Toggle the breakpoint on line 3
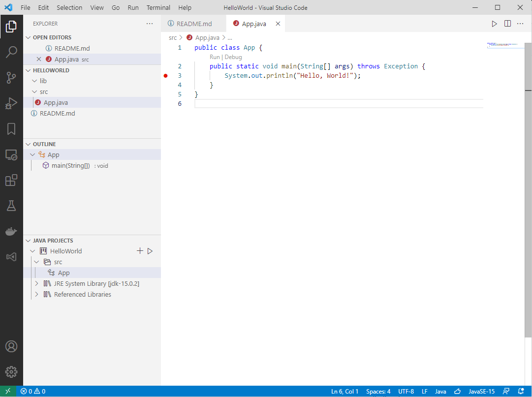Screen dimensions: 532x397 click(166, 76)
